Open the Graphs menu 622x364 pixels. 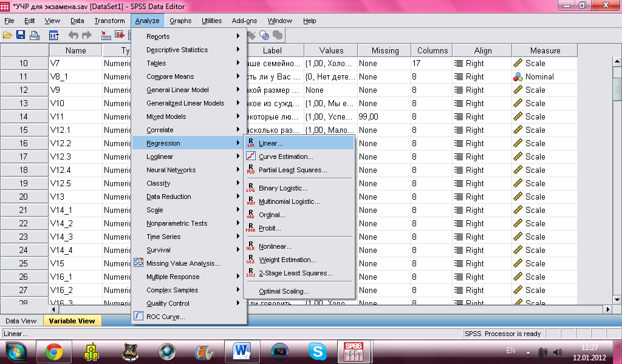(180, 21)
